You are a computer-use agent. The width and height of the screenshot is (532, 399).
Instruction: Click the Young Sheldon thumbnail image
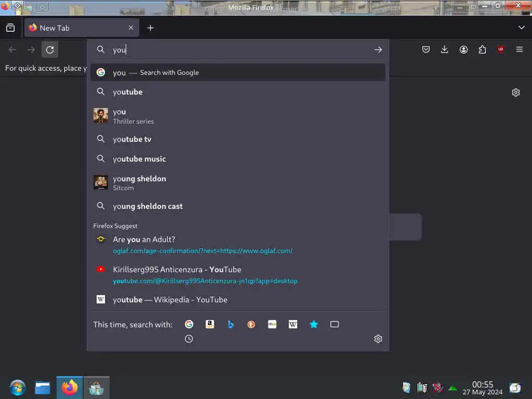coord(101,182)
